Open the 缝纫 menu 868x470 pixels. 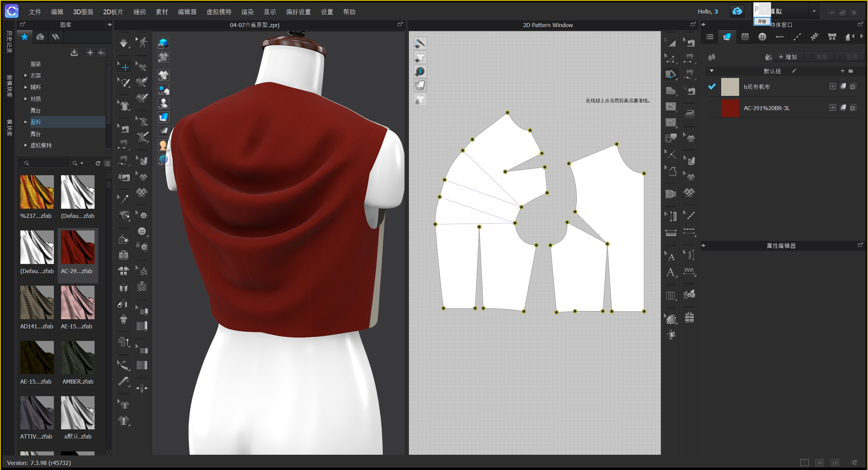click(139, 12)
